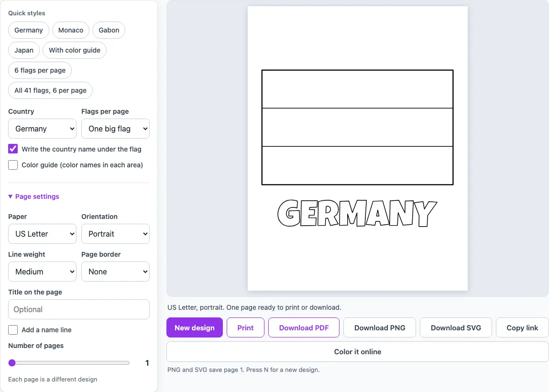The image size is (549, 392).
Task: Apply the Monaco quick style
Action: (71, 30)
